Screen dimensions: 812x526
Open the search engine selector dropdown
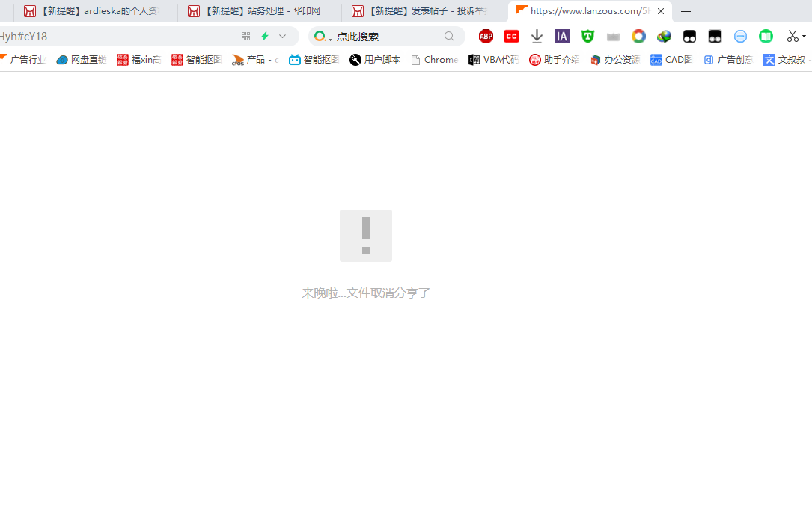[x=323, y=36]
